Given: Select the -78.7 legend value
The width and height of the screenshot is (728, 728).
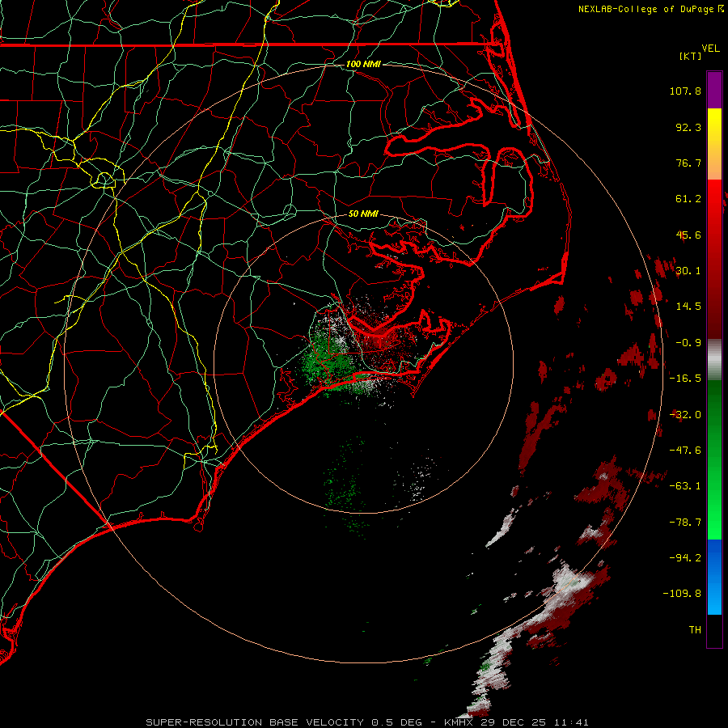Looking at the screenshot, I should [685, 523].
